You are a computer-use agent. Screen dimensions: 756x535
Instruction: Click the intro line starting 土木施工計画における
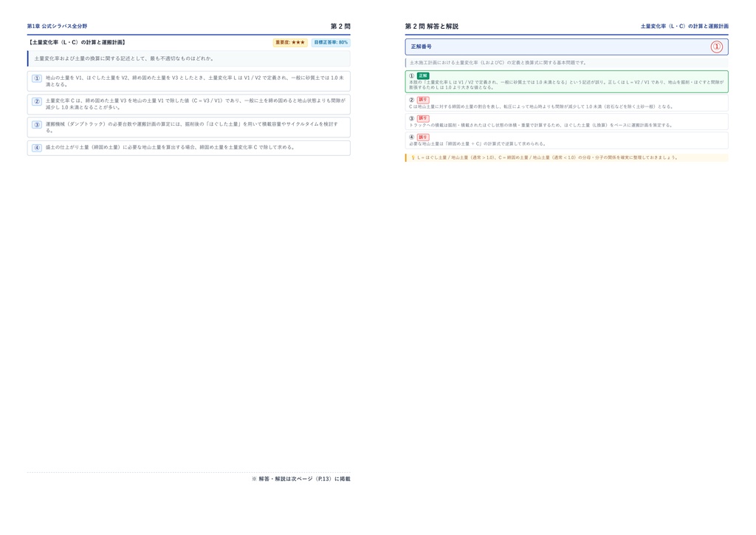498,63
